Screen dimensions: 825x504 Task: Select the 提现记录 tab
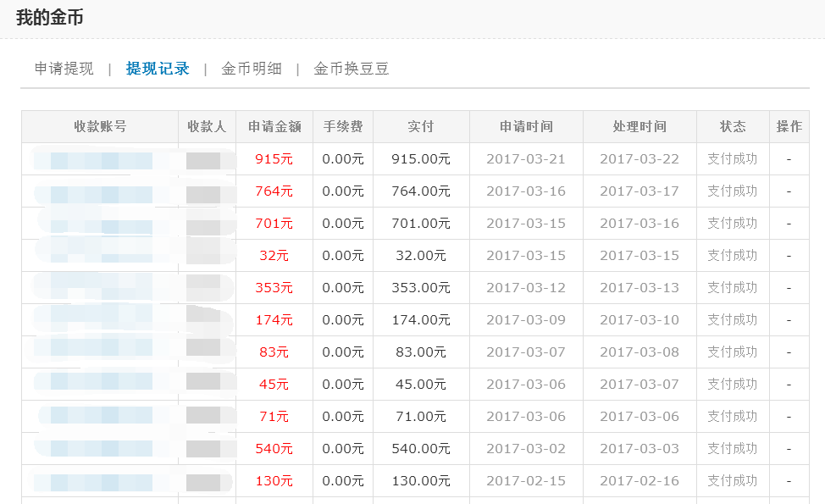pyautogui.click(x=158, y=69)
